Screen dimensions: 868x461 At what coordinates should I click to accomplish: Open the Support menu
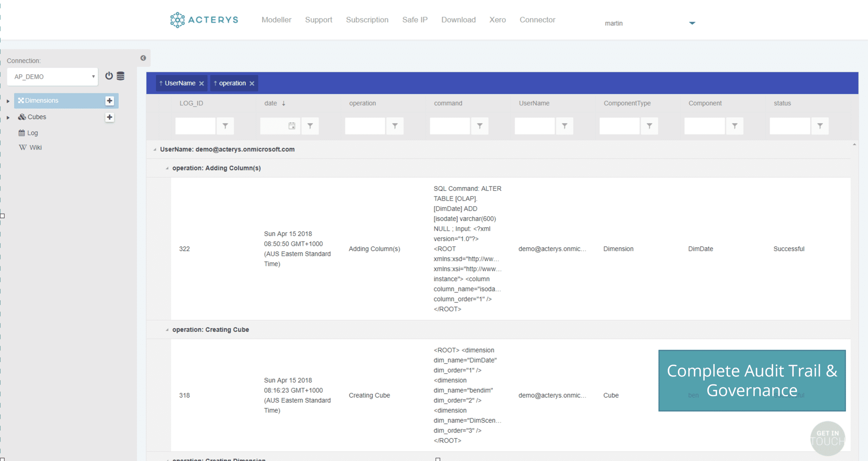coord(318,20)
